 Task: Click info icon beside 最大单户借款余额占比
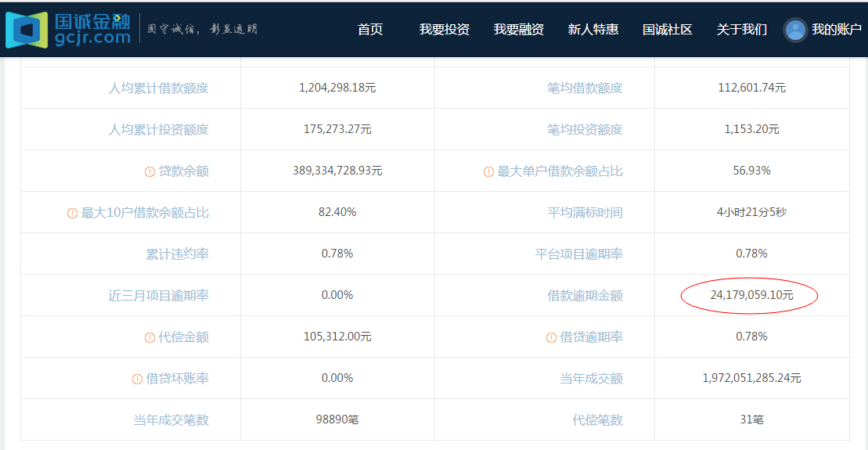(488, 171)
